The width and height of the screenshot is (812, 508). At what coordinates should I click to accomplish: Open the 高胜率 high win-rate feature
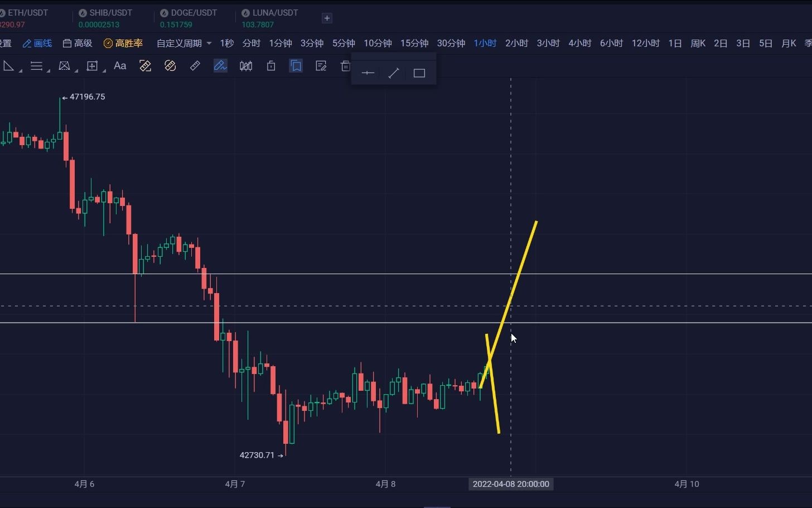tap(123, 43)
